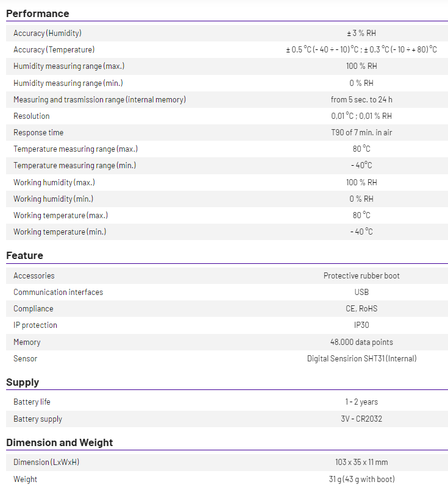
Task: Click the 48.000 data points value
Action: point(361,342)
